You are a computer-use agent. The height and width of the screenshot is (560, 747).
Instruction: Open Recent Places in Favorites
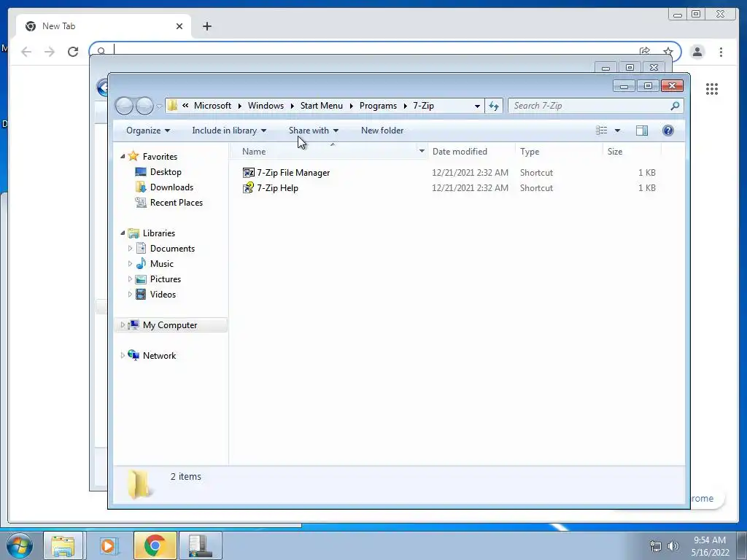pyautogui.click(x=177, y=203)
